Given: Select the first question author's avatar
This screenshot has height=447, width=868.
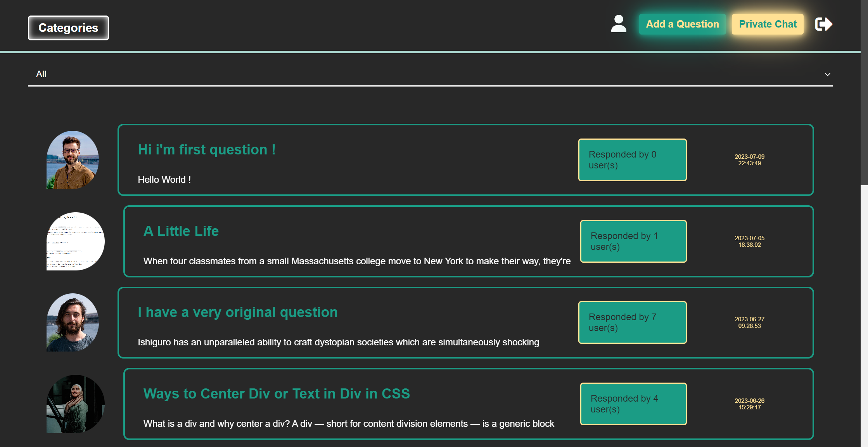Looking at the screenshot, I should (72, 160).
